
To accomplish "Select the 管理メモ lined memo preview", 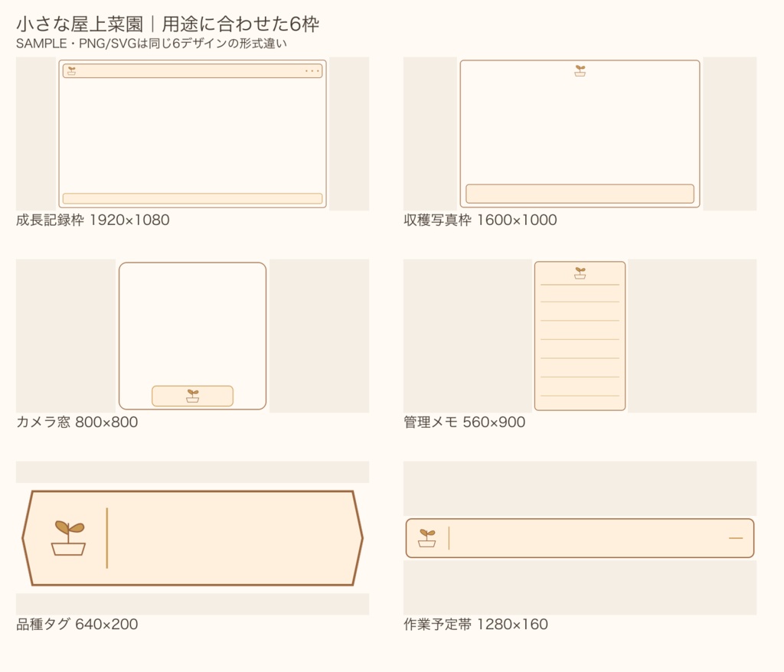I will click(580, 336).
